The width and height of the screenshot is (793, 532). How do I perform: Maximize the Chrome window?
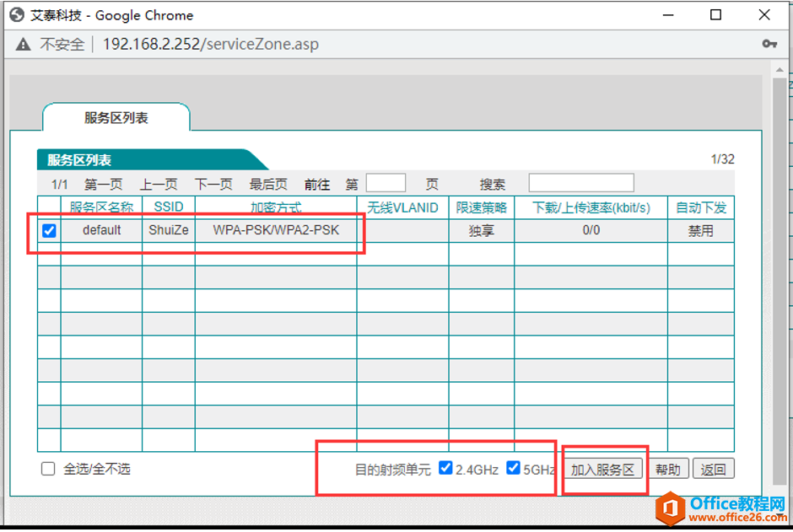pos(715,15)
